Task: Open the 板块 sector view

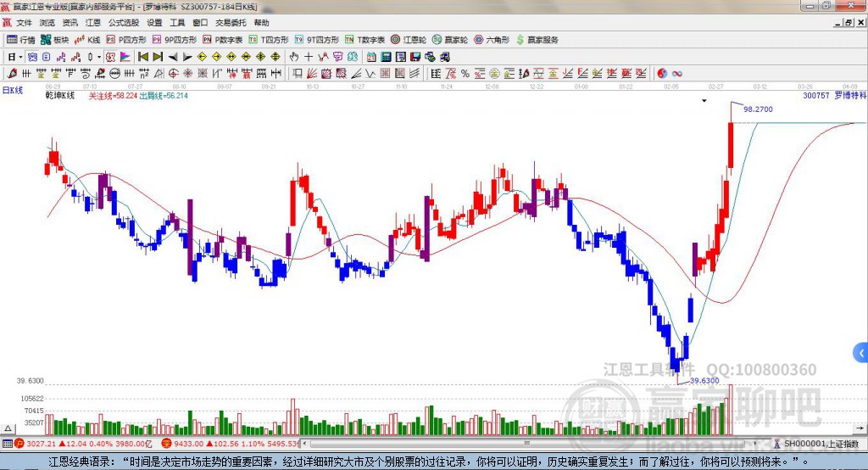Action: pyautogui.click(x=55, y=39)
